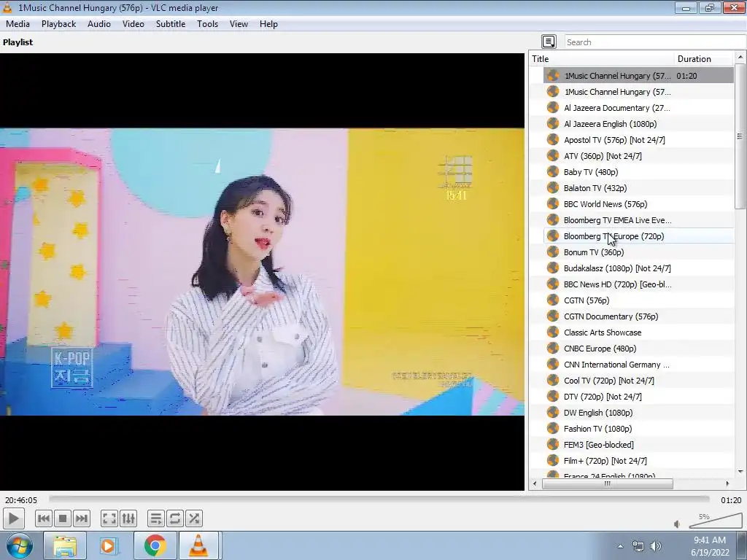
Task: Open Google Chrome from taskbar
Action: click(x=155, y=545)
